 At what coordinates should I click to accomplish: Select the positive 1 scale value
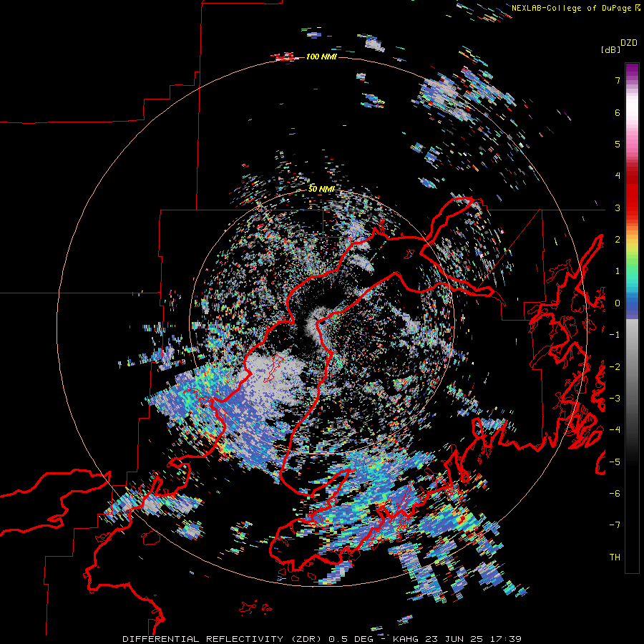[618, 271]
